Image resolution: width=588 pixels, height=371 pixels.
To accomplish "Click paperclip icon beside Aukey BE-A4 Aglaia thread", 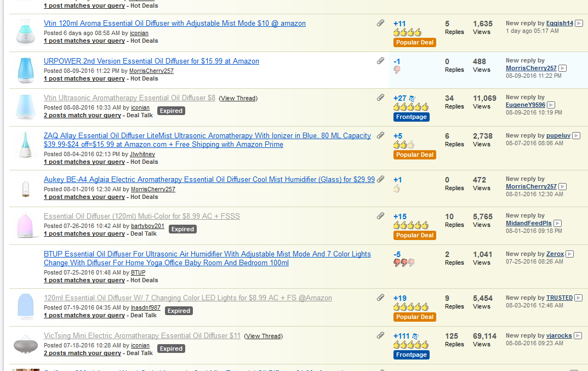I will coord(380,179).
